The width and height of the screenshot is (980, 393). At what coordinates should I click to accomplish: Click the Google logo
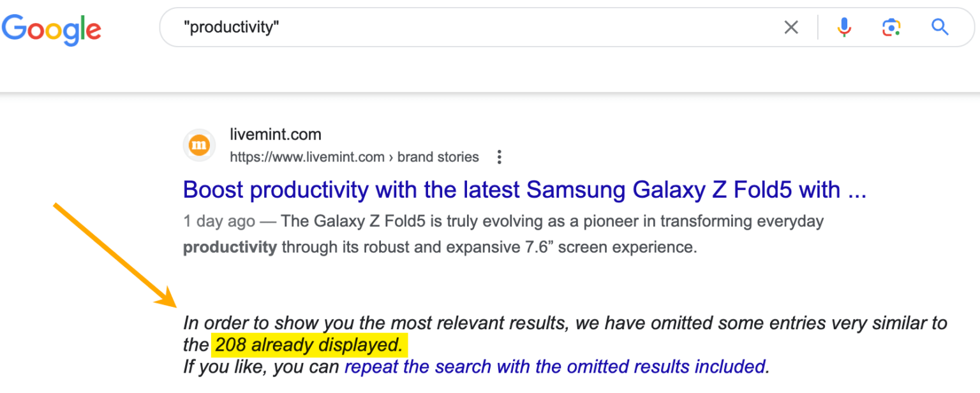pyautogui.click(x=51, y=29)
